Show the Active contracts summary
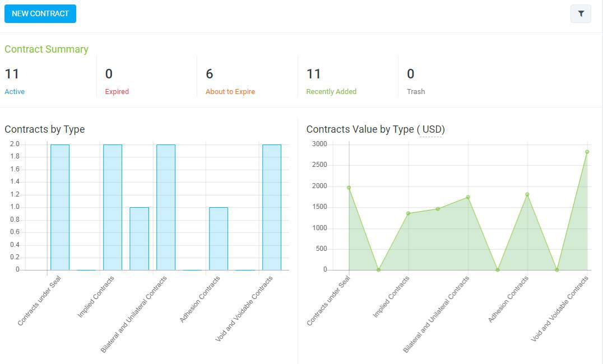This screenshot has width=603, height=364. (x=15, y=91)
